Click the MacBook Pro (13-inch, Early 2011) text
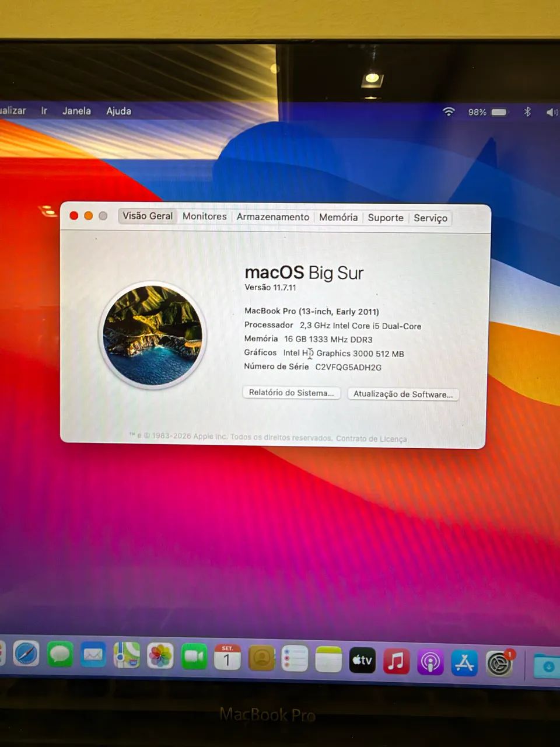This screenshot has width=560, height=747. (x=311, y=311)
